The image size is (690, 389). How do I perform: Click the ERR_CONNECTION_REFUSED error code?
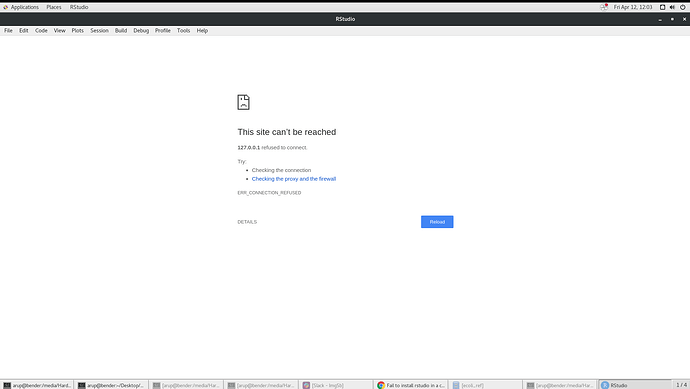pyautogui.click(x=269, y=193)
